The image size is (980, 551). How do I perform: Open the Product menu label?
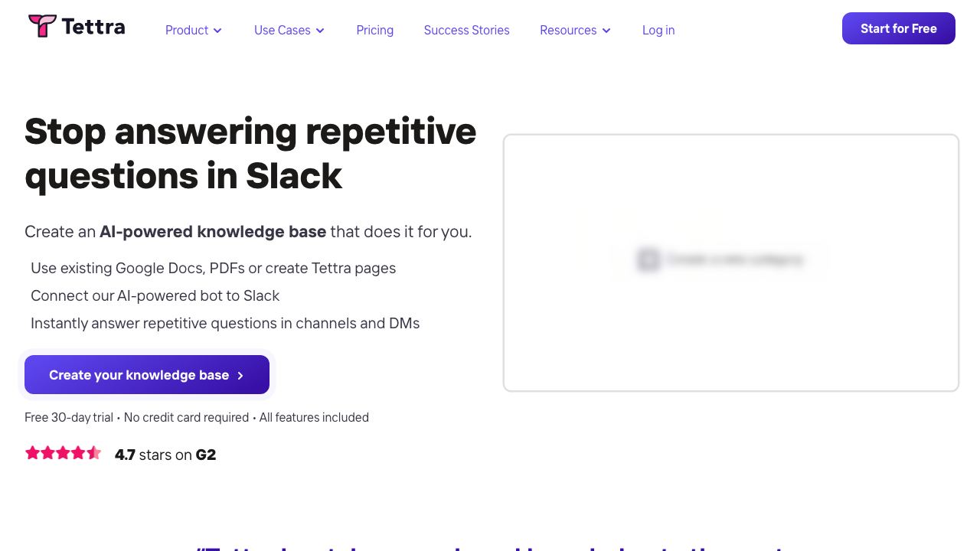click(x=187, y=30)
